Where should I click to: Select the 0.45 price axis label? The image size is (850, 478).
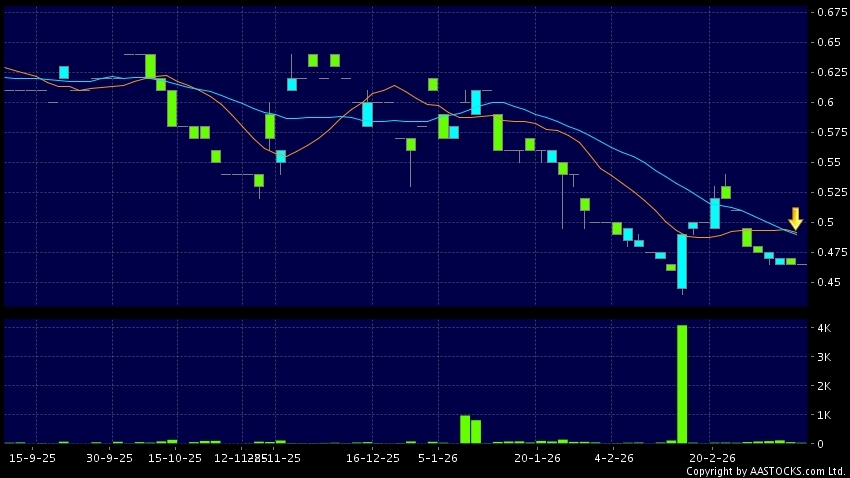click(827, 282)
